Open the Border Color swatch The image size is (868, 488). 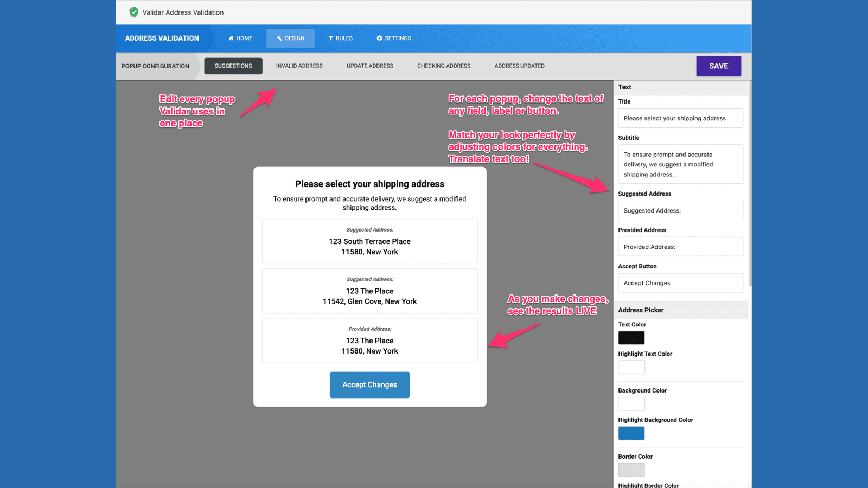click(631, 470)
